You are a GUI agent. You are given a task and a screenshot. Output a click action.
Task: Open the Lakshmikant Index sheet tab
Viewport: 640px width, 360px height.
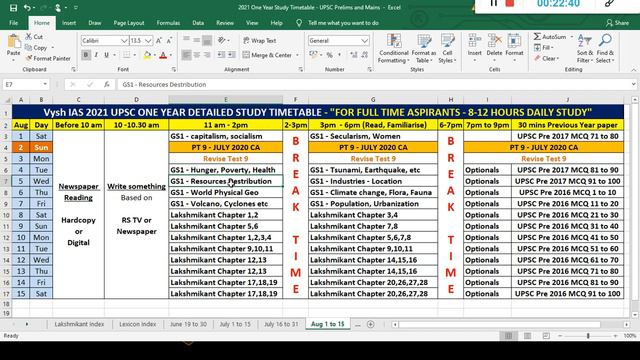coord(79,324)
